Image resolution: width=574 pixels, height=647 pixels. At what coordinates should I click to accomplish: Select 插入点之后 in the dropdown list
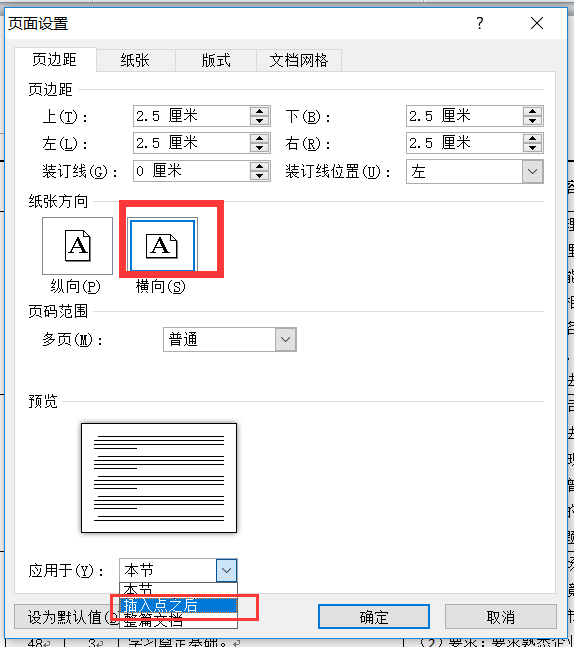click(178, 605)
